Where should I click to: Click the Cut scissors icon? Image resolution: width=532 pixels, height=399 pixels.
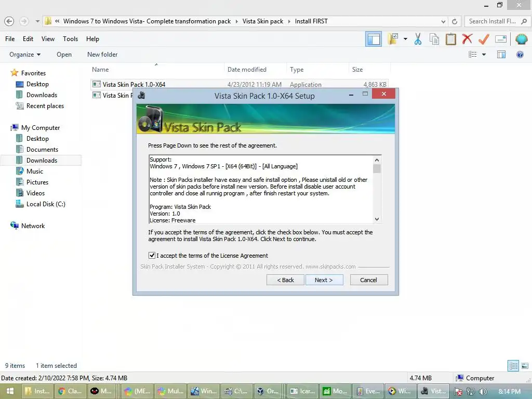click(x=418, y=39)
